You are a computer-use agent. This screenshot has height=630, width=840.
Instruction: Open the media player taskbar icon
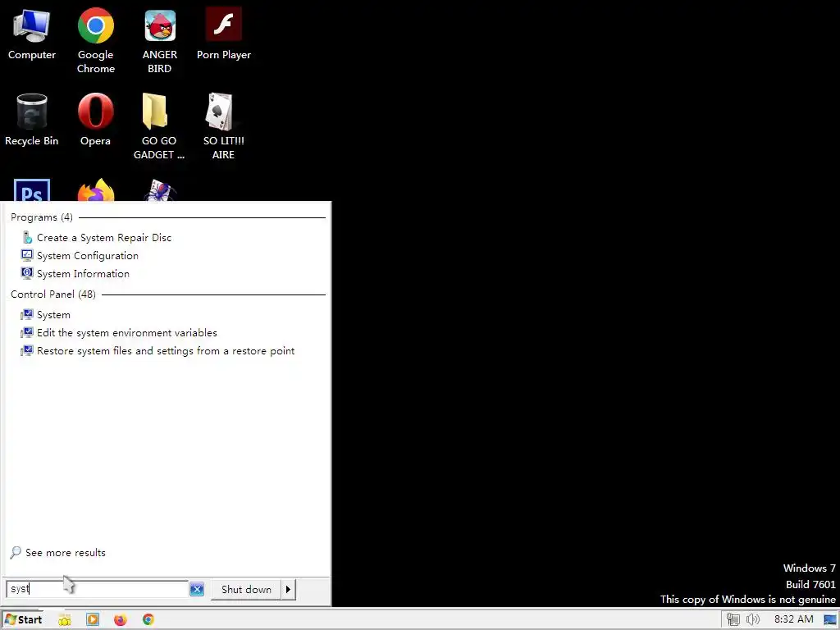point(93,620)
